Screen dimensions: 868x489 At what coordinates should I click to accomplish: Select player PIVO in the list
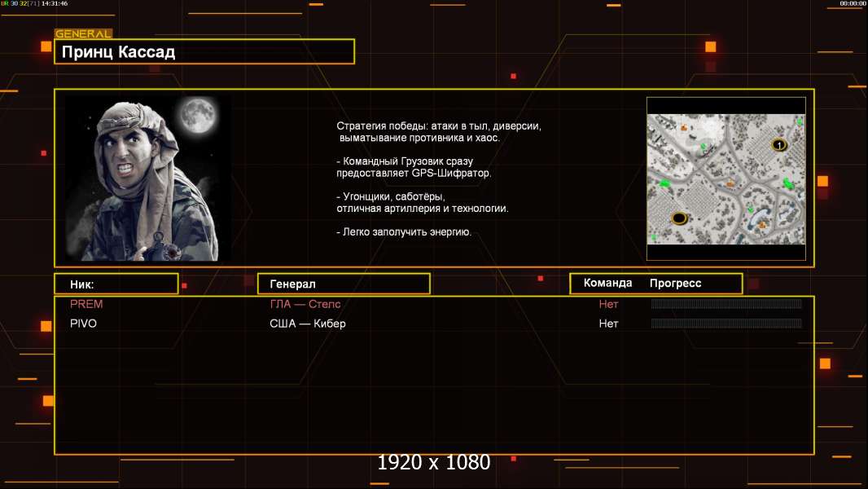[x=84, y=324]
